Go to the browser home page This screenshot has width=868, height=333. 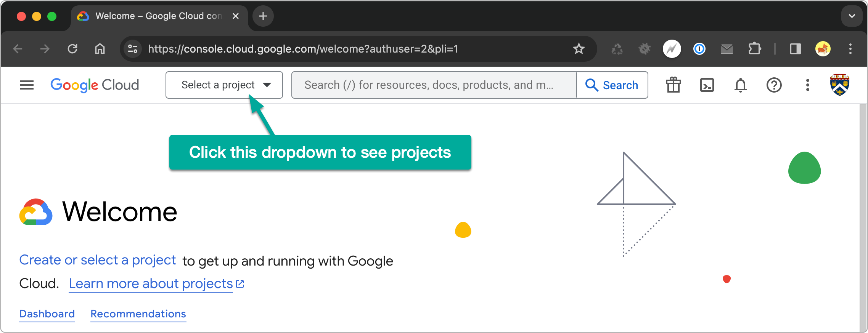tap(100, 49)
